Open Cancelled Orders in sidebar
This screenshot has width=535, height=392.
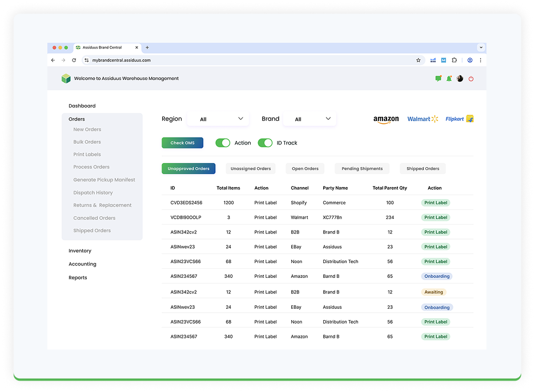[x=94, y=218]
